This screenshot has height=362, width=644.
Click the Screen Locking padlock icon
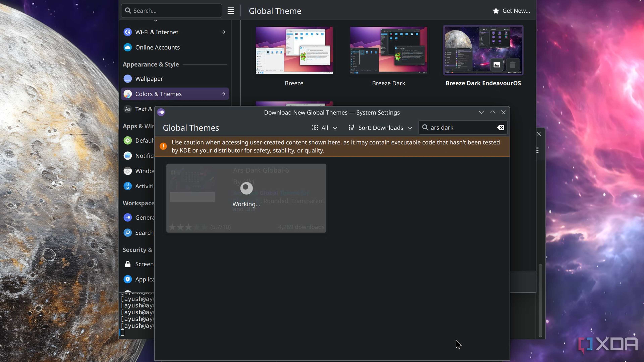[x=127, y=264]
